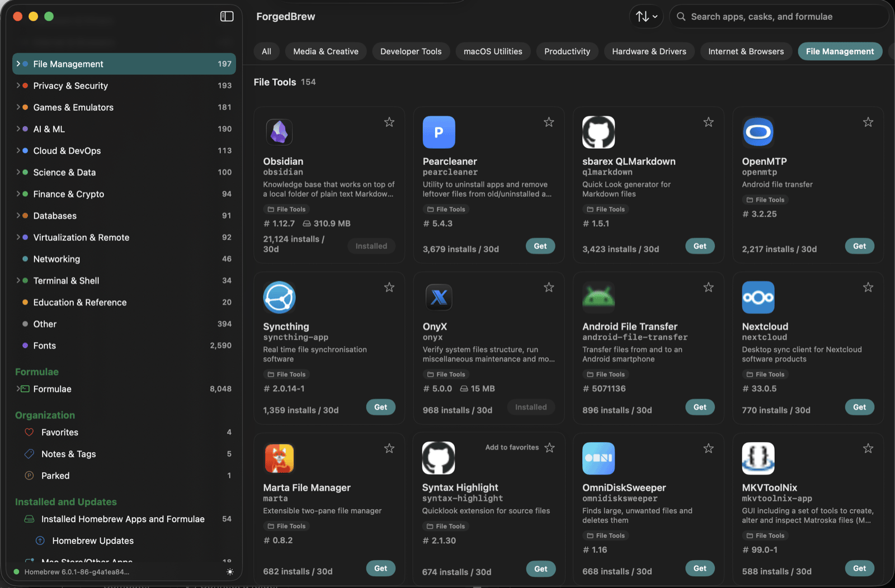Select Fonts in the sidebar
Viewport: 895px width, 588px height.
pos(124,345)
